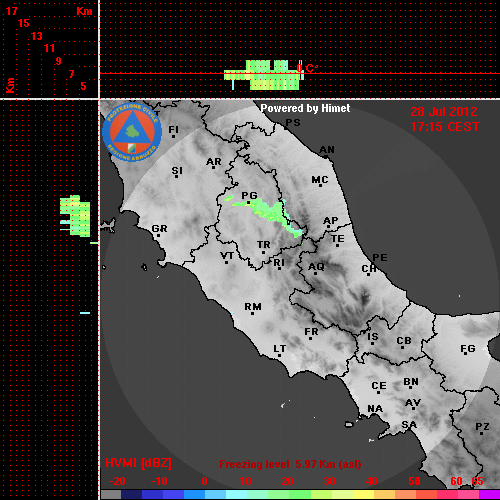Click the "17" altitude axis label

coord(11,11)
